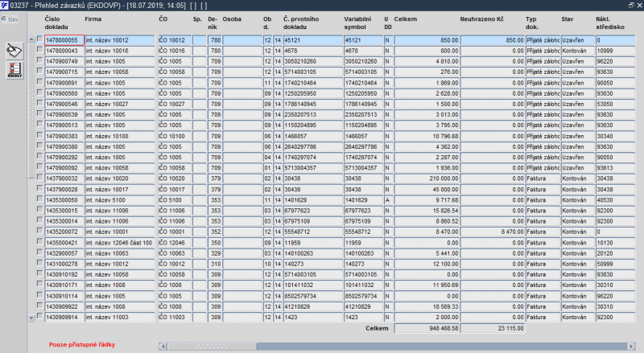Click total amount 45 000.00

(x=427, y=190)
